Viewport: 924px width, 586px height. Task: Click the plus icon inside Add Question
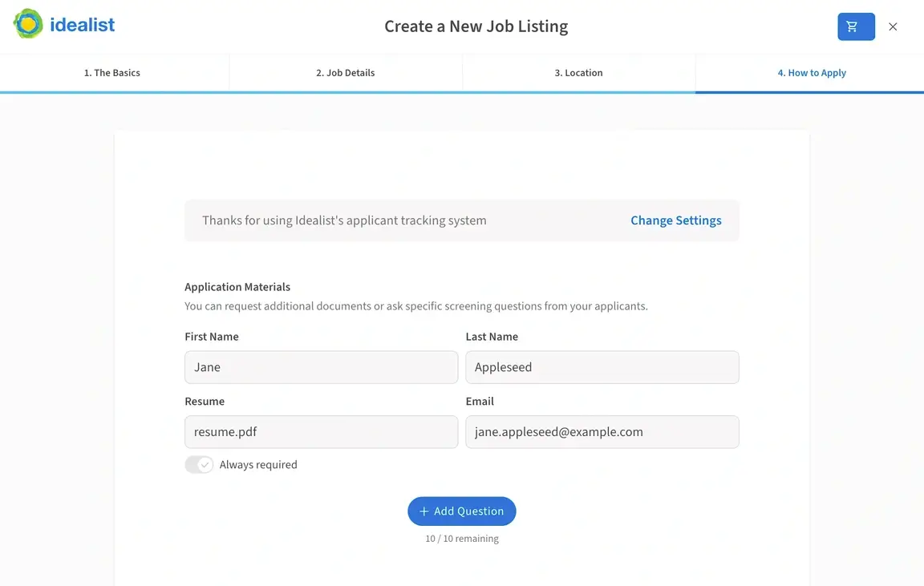point(423,511)
